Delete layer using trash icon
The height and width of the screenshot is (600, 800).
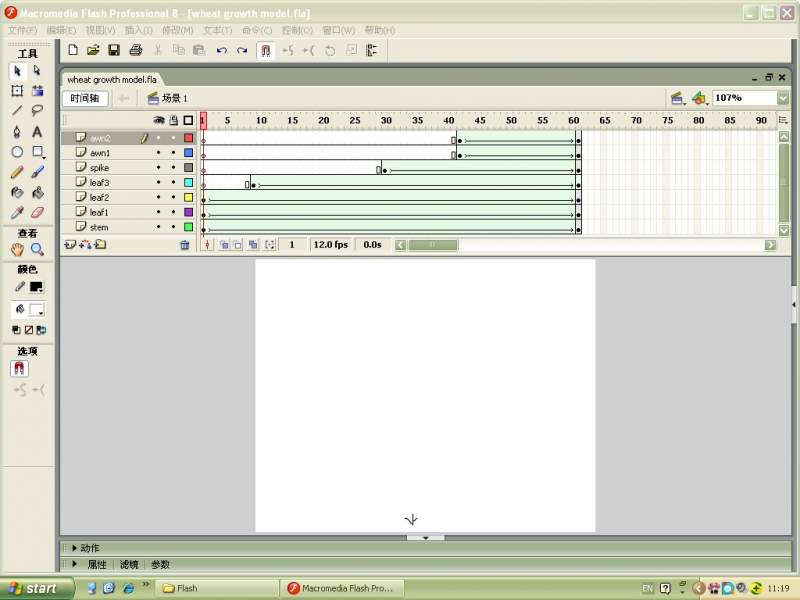[x=185, y=245]
